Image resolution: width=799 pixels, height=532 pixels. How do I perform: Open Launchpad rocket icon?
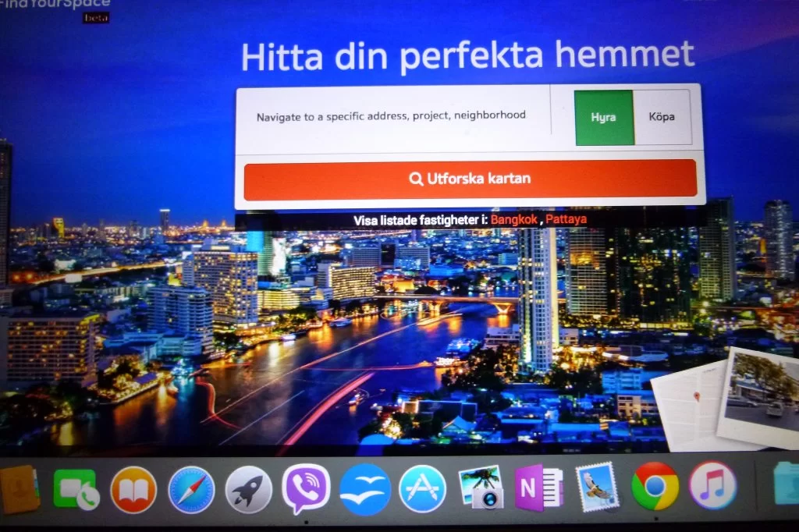(249, 489)
